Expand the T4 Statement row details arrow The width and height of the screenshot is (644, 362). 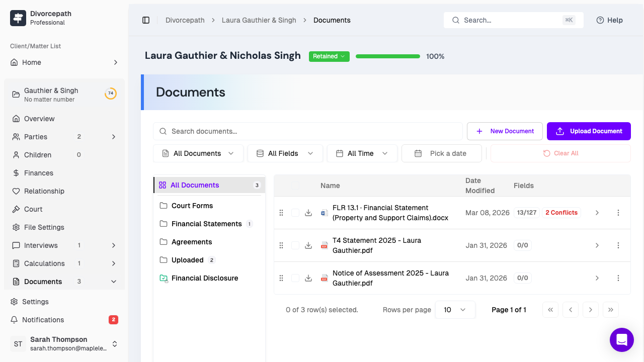(597, 245)
